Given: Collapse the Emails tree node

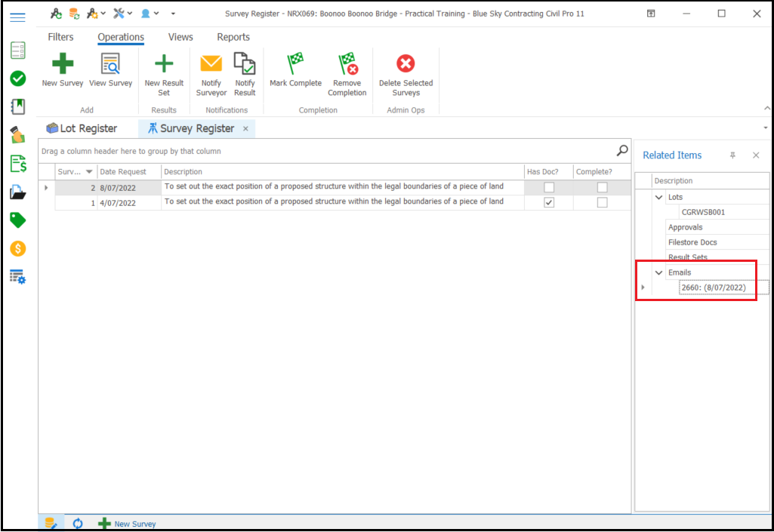Looking at the screenshot, I should (659, 272).
